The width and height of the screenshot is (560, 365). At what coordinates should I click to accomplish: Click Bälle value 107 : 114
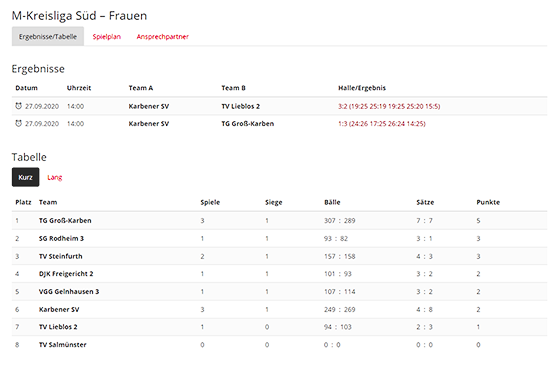(x=339, y=291)
